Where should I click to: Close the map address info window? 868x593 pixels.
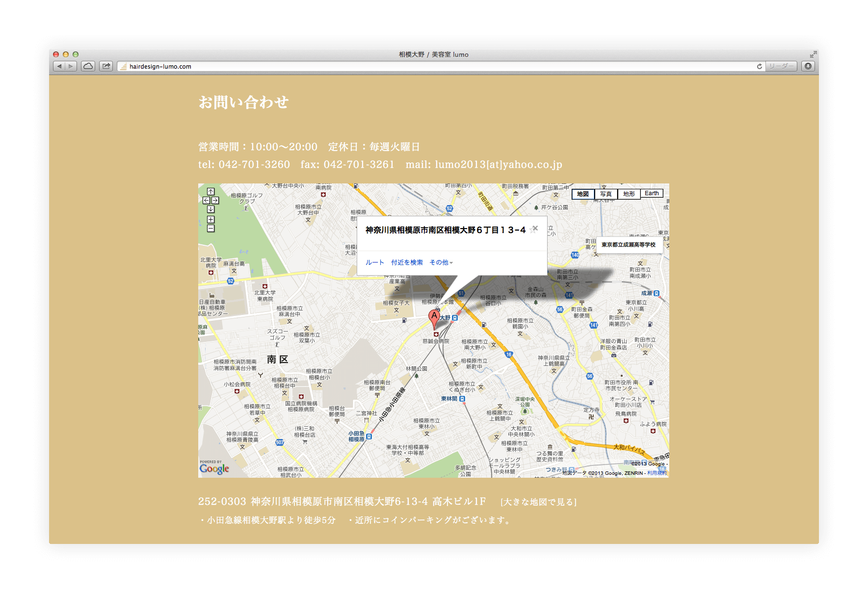(x=535, y=228)
